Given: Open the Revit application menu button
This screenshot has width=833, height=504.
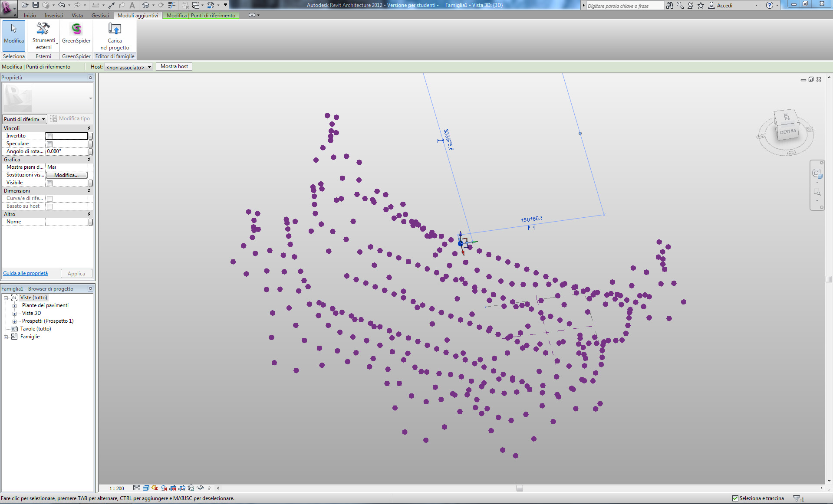Looking at the screenshot, I should coord(8,8).
